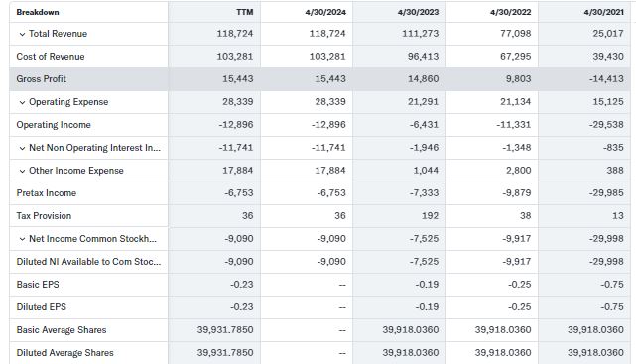Screen dimensions: 636x364
Task: Collapse the Total Revenue row chevron
Action: 22,34
